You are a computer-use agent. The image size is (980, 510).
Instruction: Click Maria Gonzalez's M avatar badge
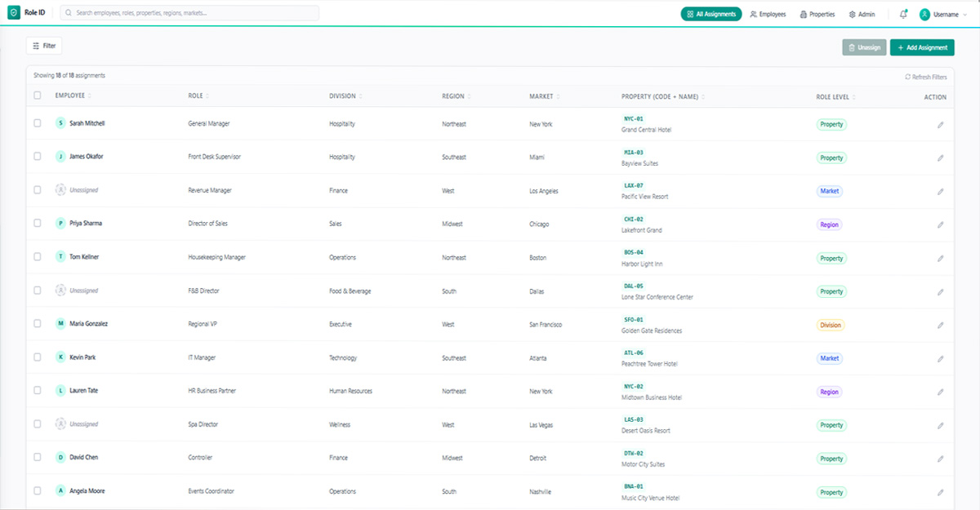pyautogui.click(x=60, y=324)
